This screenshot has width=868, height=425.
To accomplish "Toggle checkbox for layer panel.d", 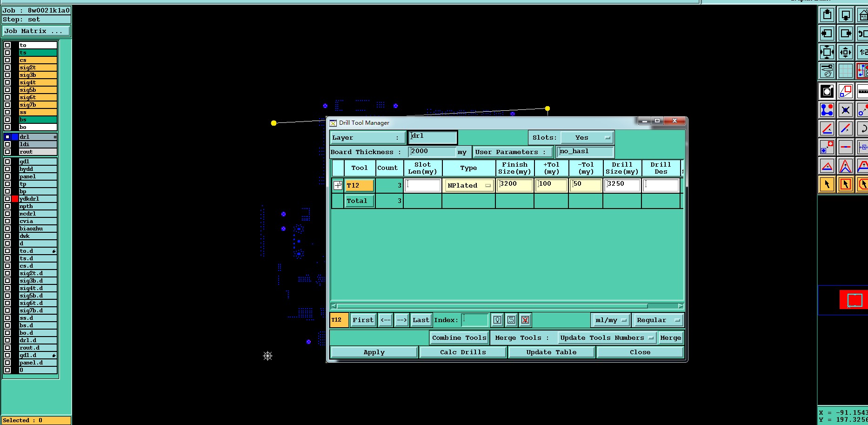I will (7, 363).
